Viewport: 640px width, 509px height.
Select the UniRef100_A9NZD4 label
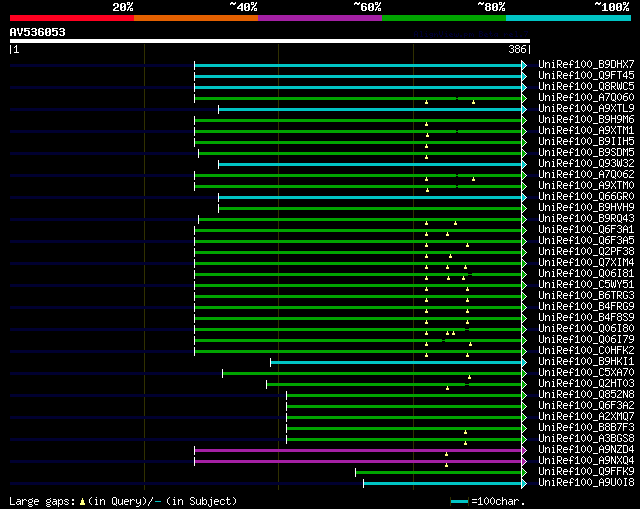pyautogui.click(x=586, y=450)
